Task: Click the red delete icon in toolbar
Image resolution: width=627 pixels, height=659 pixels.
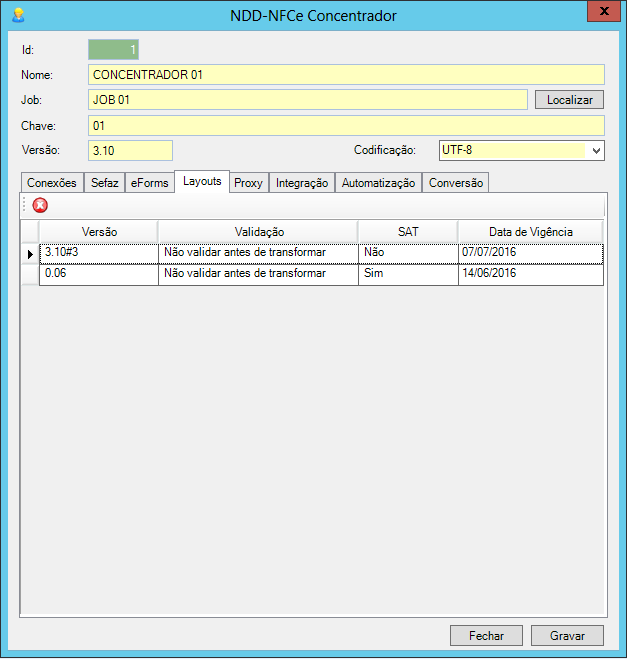Action: tap(40, 205)
